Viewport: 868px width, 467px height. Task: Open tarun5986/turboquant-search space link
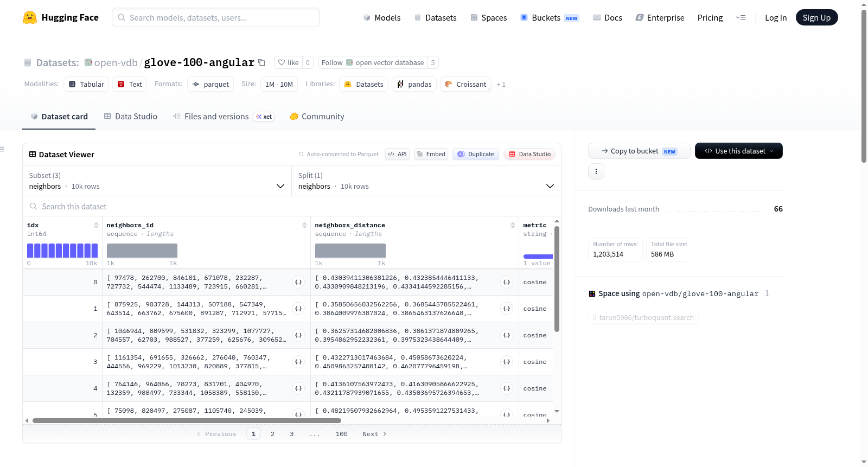(643, 317)
